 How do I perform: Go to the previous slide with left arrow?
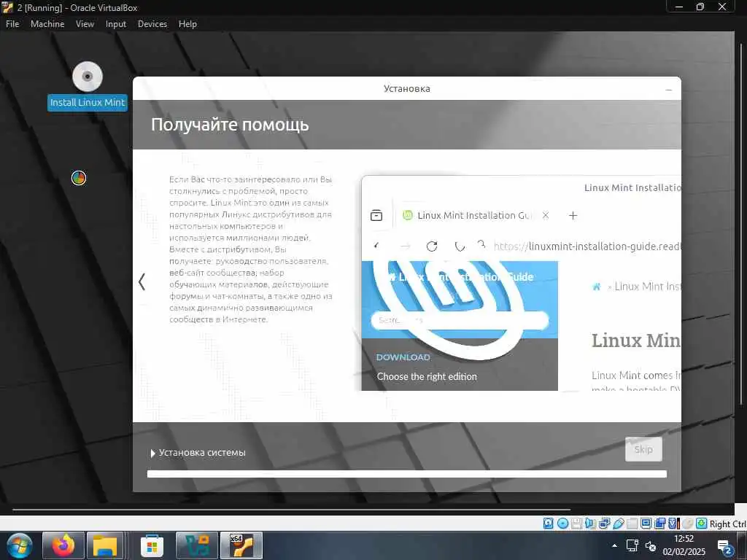(142, 281)
